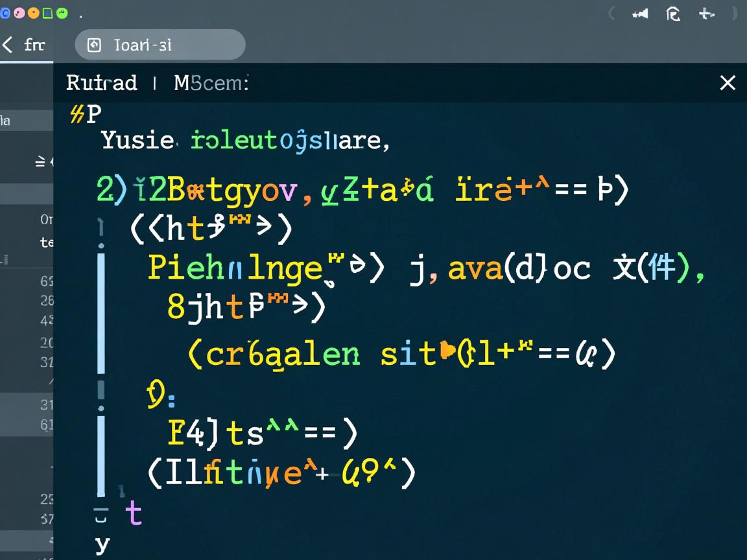Click the square icon in the Ioari-si tab
The width and height of the screenshot is (747, 560).
coord(95,45)
